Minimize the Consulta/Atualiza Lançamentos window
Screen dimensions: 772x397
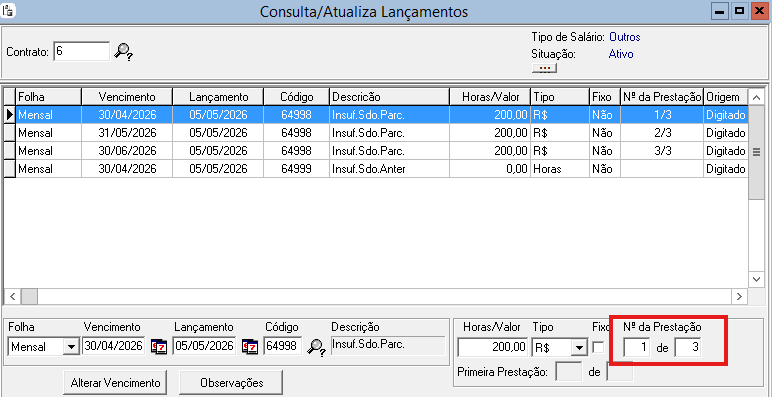coord(721,11)
